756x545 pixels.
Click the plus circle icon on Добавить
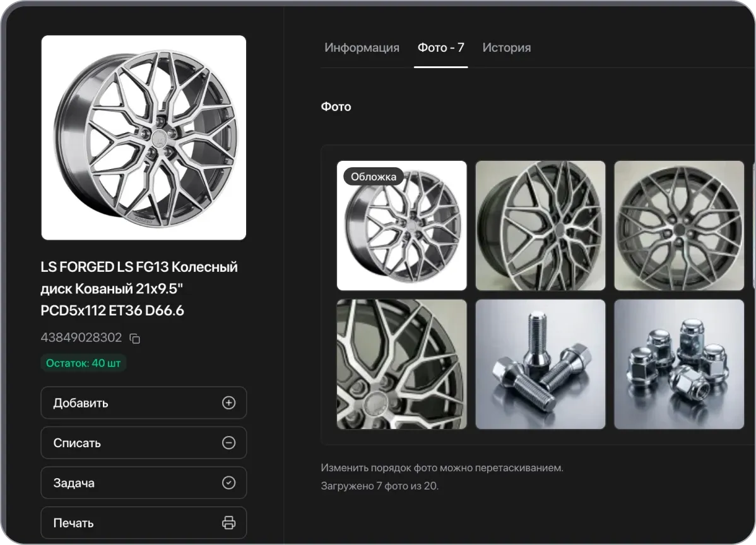(228, 403)
